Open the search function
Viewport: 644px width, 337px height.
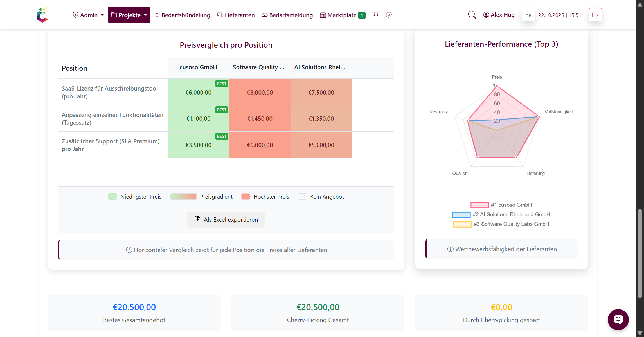tap(472, 15)
